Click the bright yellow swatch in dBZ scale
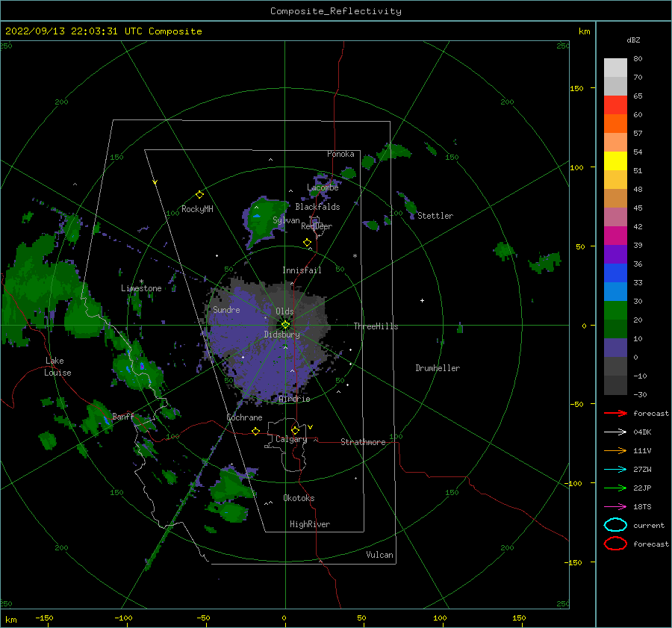The width and height of the screenshot is (672, 628). point(615,161)
